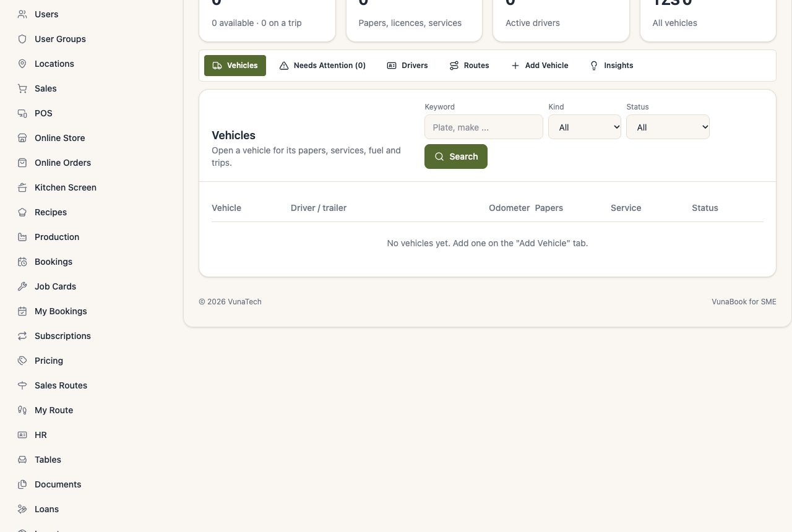
Task: Switch to the Vehicles tab
Action: (x=235, y=66)
